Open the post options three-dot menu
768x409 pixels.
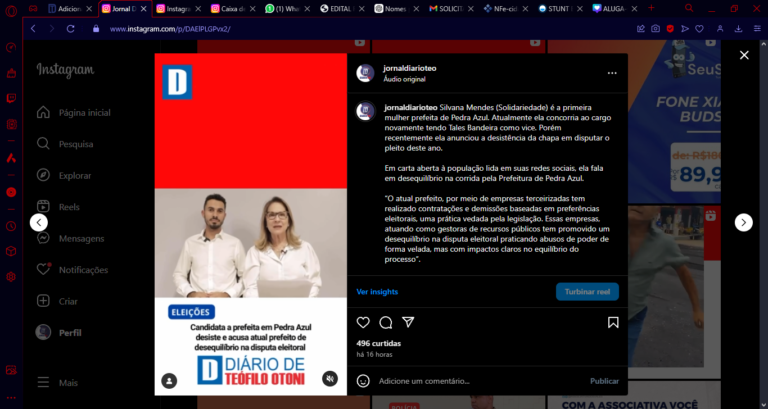click(612, 72)
